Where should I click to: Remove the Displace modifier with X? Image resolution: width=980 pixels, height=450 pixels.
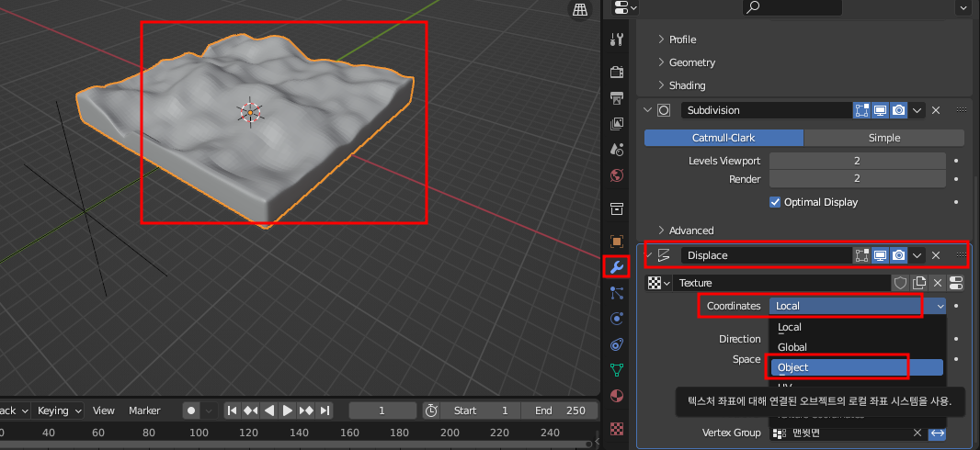pyautogui.click(x=936, y=255)
